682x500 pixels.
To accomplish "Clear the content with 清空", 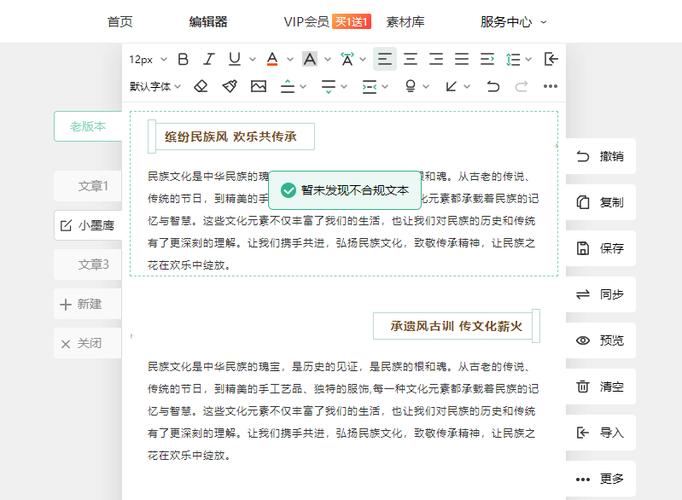I will tap(601, 387).
